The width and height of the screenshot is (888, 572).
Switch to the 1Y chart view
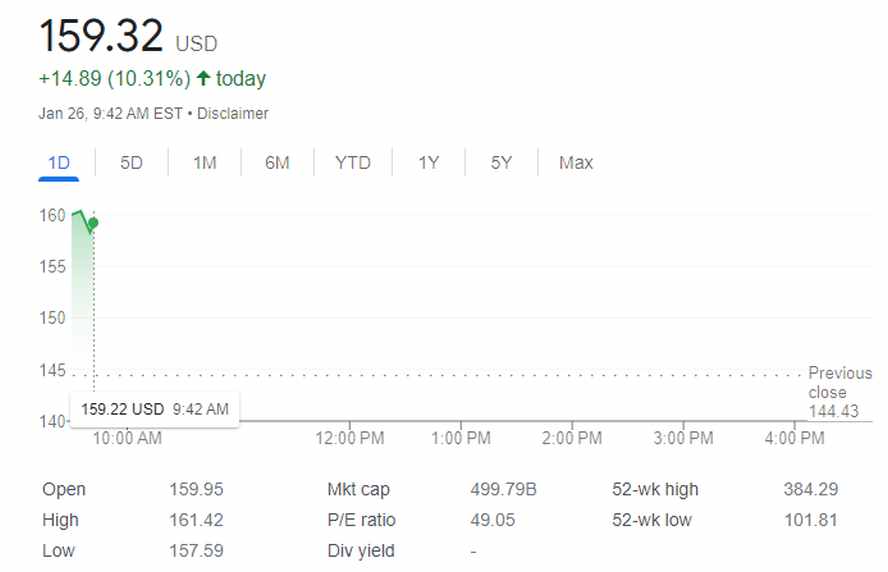428,163
